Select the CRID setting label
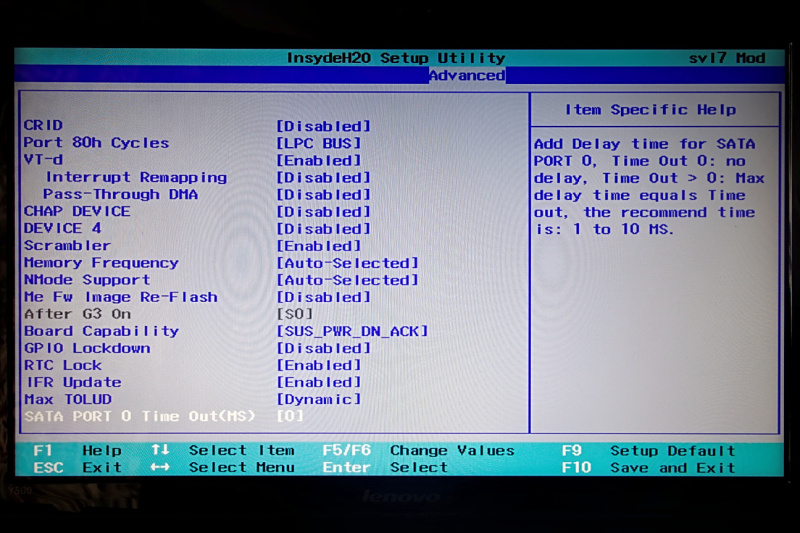Image resolution: width=800 pixels, height=533 pixels. point(43,125)
